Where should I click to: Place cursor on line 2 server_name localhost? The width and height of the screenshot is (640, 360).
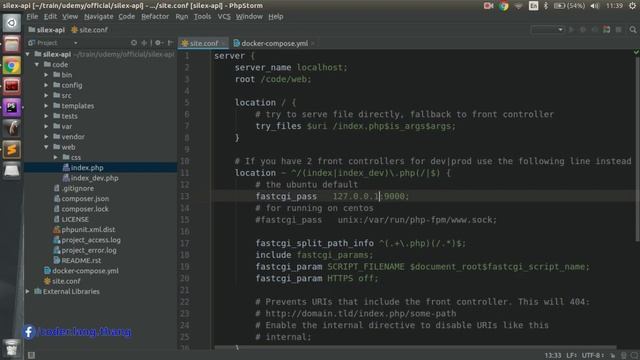pos(291,67)
